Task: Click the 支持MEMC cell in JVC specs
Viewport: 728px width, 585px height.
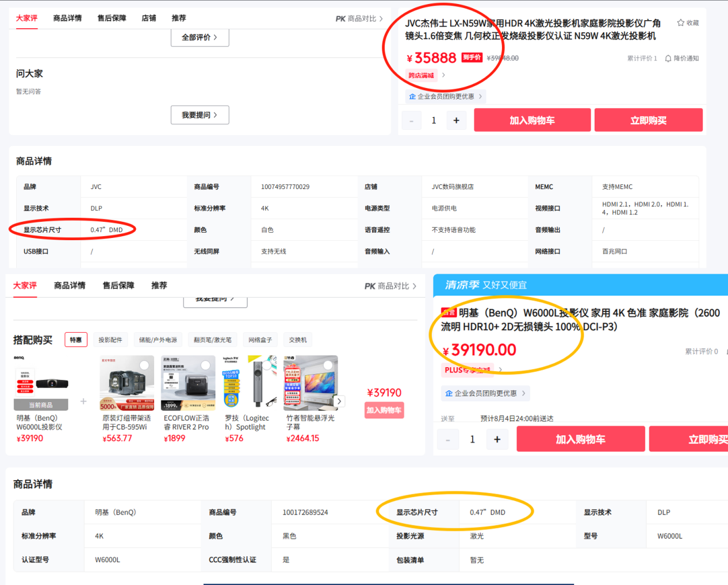Action: [617, 187]
